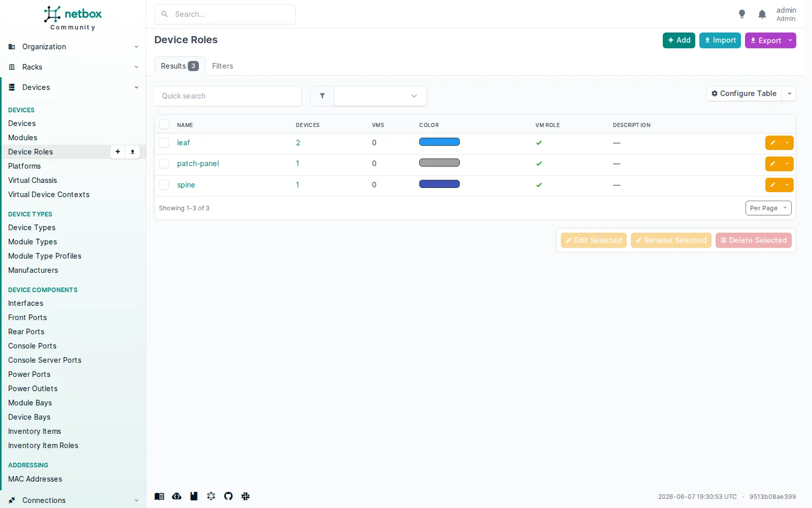Check the leaf row checkbox
Screen dimensions: 812x508
(164, 143)
